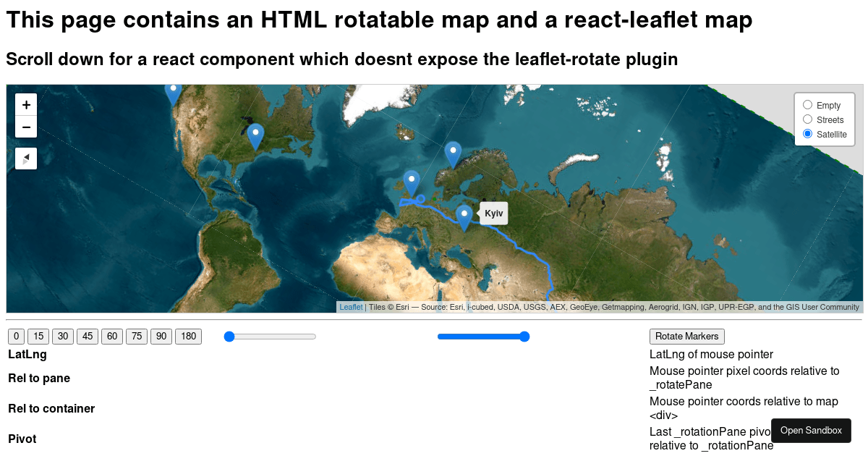Reset rotation with the 0 button
This screenshot has height=456, width=868.
coord(15,336)
